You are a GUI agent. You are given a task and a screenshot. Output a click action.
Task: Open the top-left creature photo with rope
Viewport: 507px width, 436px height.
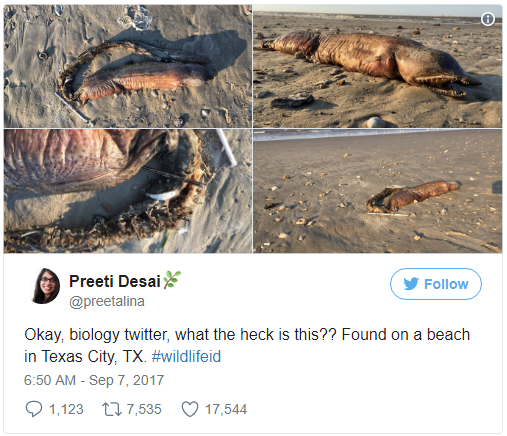pyautogui.click(x=128, y=66)
